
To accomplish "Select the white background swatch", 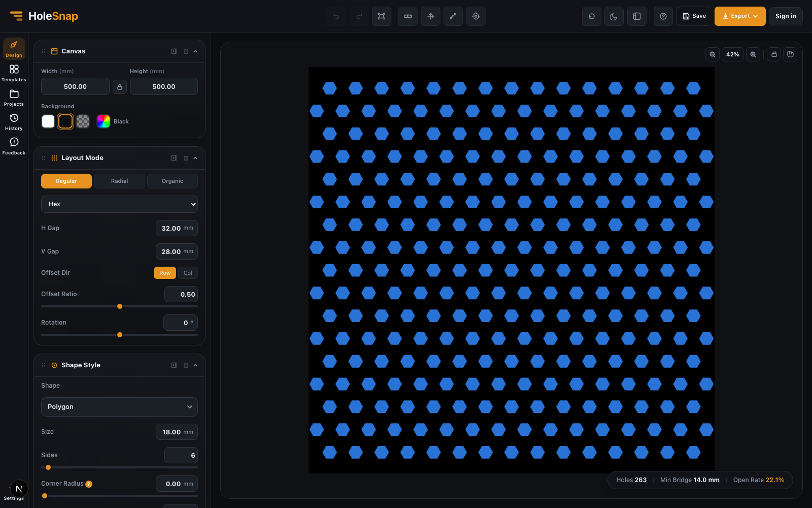I will (x=48, y=121).
